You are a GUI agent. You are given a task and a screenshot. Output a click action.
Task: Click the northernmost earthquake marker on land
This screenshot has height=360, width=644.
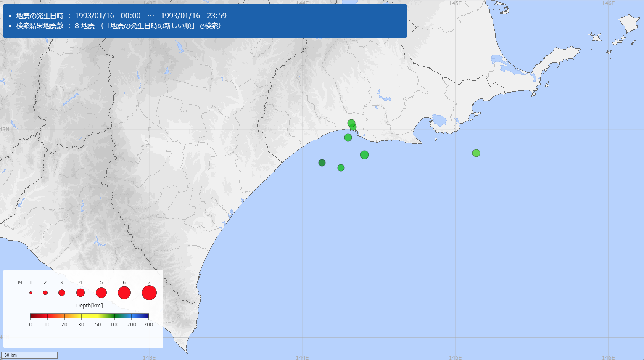[x=351, y=123]
